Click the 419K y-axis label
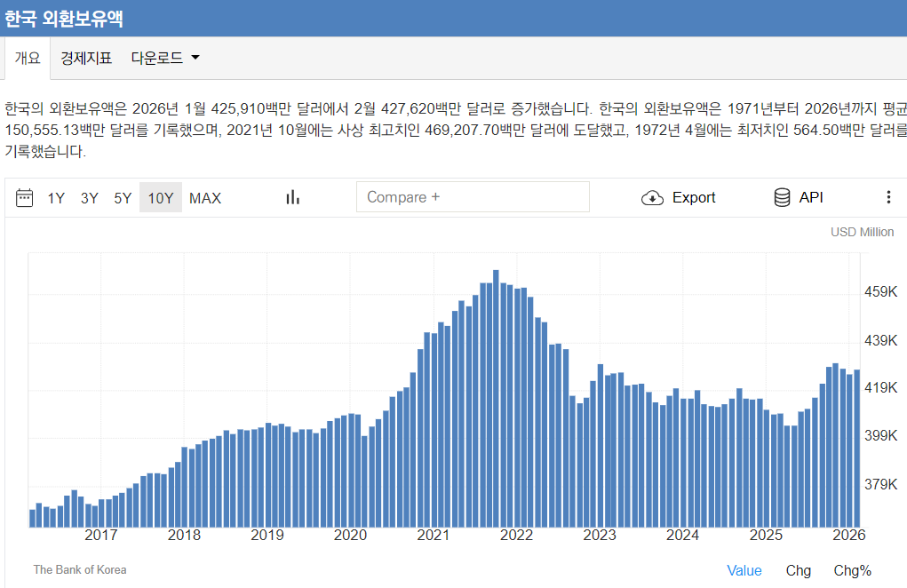Viewport: 907px width, 588px height. (x=881, y=388)
